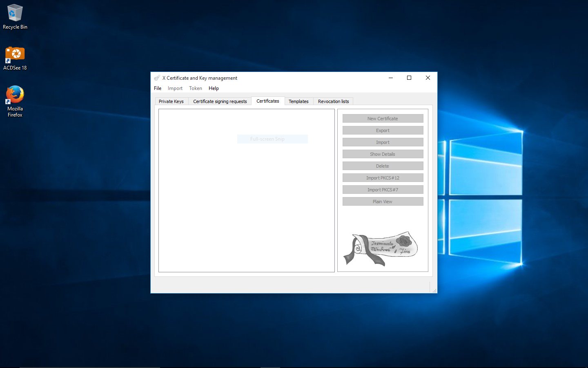Switch to the Private Keys tab
Screen dimensions: 588x368
pos(171,101)
